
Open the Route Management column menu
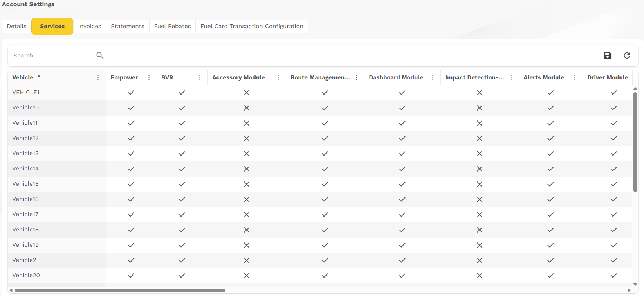click(x=356, y=77)
